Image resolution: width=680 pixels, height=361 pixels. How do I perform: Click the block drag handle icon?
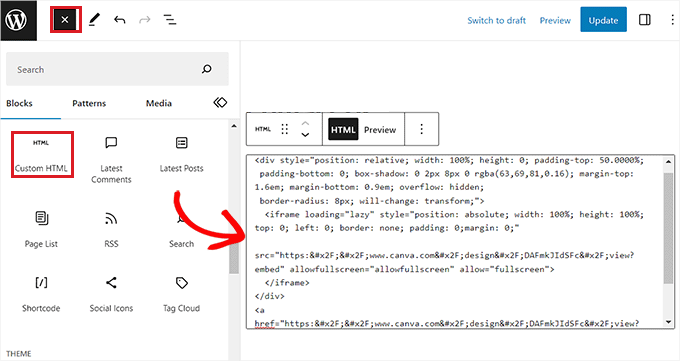(x=284, y=129)
